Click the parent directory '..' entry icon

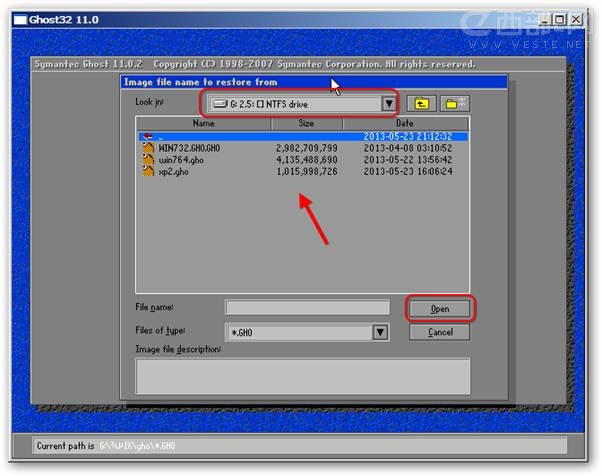click(149, 135)
